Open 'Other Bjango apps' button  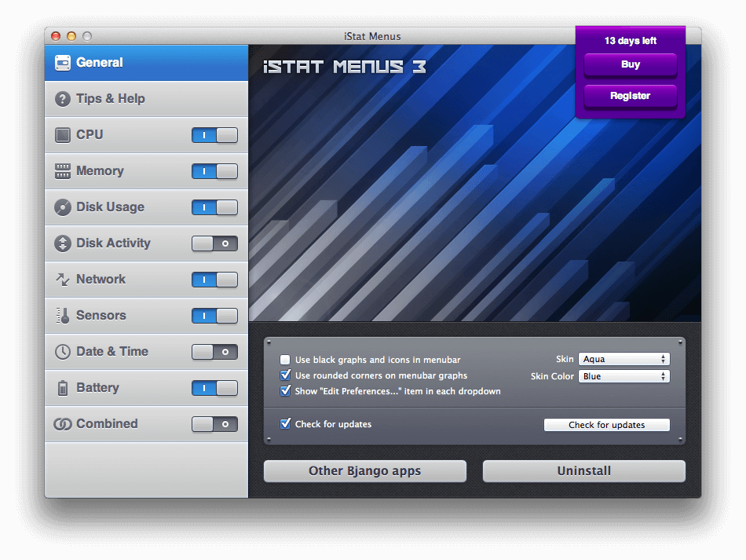click(365, 471)
